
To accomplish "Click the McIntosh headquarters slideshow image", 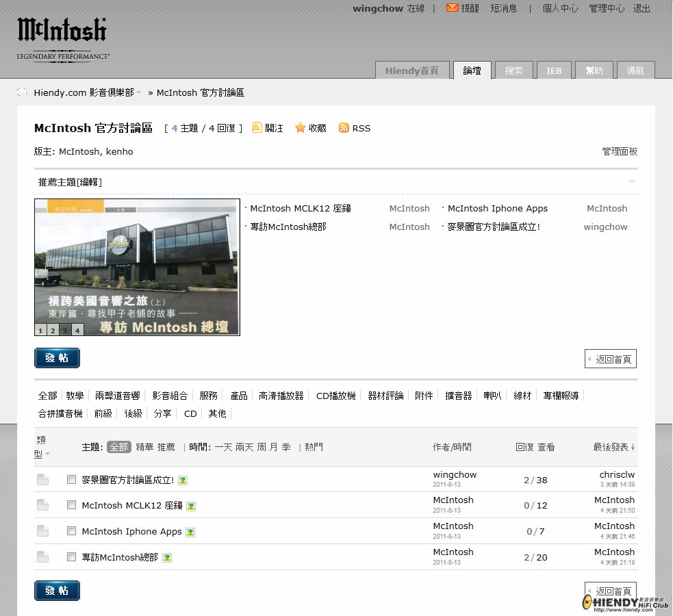I will [137, 260].
